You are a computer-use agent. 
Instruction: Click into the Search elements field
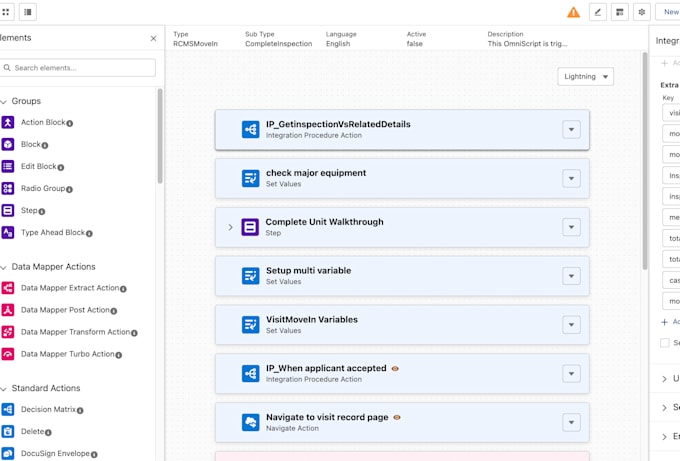coord(78,68)
